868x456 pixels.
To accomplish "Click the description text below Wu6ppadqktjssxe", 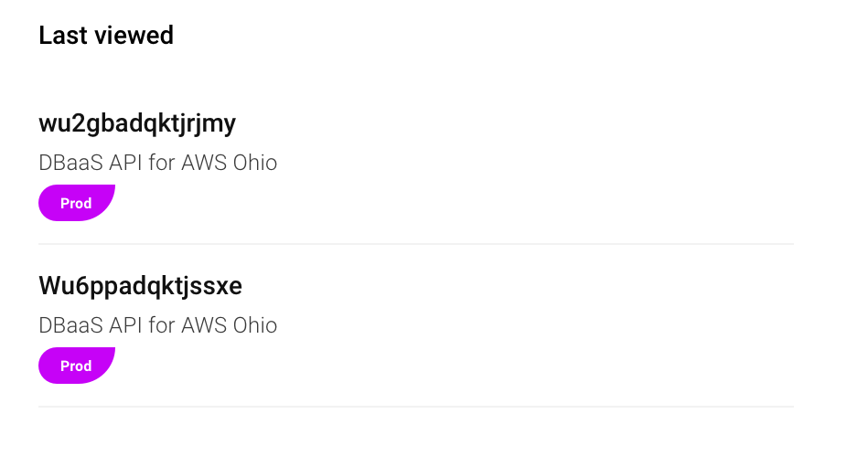I will coord(157,326).
